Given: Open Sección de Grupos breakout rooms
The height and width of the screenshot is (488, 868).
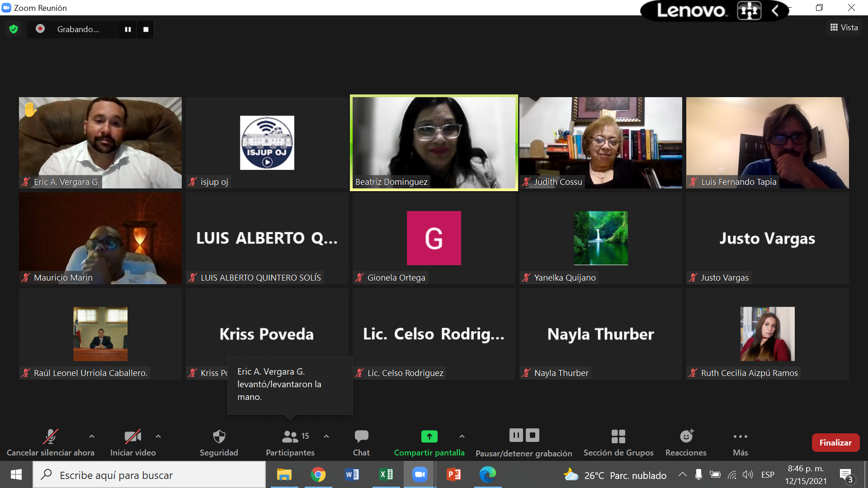Looking at the screenshot, I should (x=618, y=443).
